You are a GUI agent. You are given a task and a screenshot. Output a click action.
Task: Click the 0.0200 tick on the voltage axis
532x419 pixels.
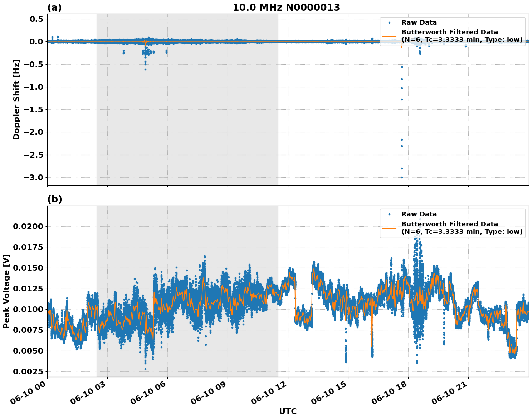pyautogui.click(x=29, y=226)
